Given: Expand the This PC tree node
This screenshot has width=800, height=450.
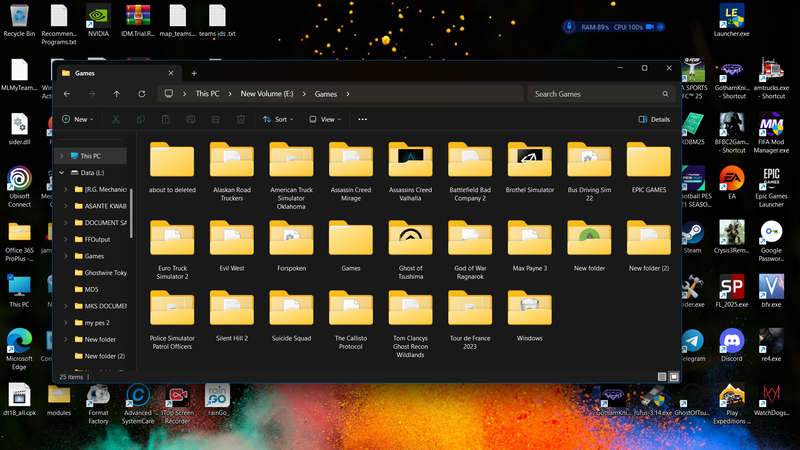Looking at the screenshot, I should pos(61,156).
